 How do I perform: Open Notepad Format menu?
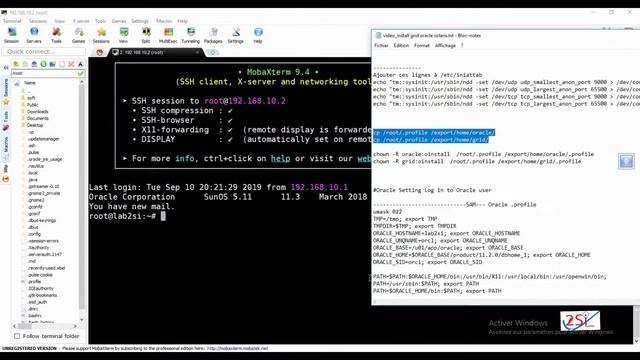pos(422,46)
